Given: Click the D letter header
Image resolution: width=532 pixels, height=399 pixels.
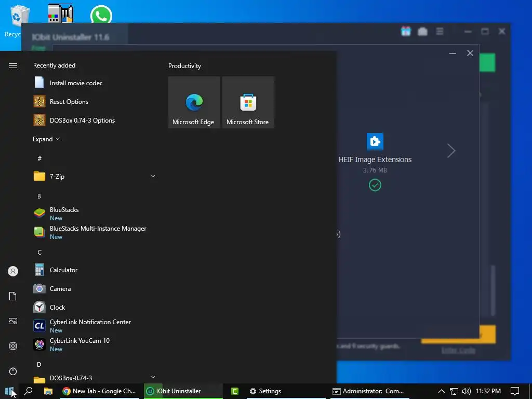Looking at the screenshot, I should (39, 364).
